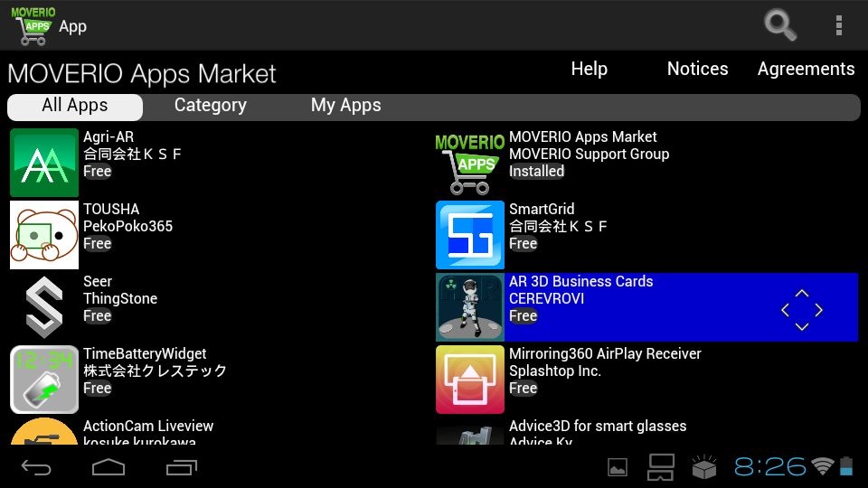This screenshot has width=868, height=488.
Task: Open the Agri-AR app icon
Action: point(44,163)
